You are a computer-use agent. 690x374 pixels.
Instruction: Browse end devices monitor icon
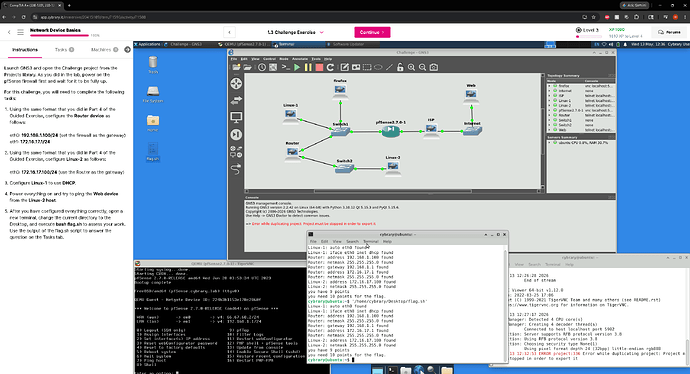click(x=236, y=117)
